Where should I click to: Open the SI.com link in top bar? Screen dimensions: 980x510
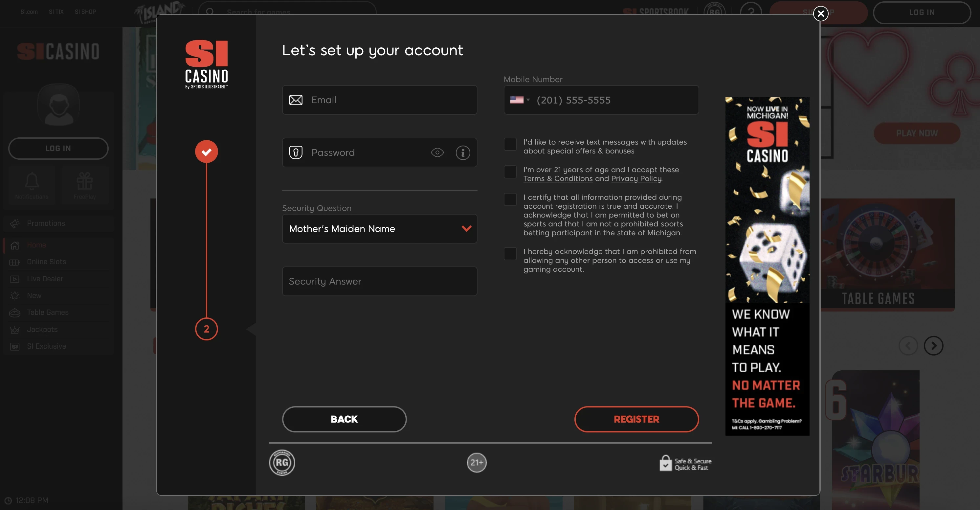(29, 12)
